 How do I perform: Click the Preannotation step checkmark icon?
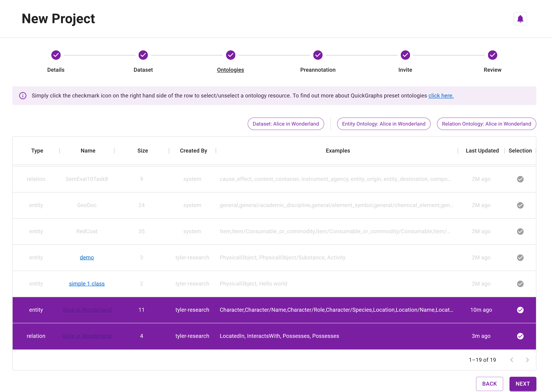tap(318, 55)
